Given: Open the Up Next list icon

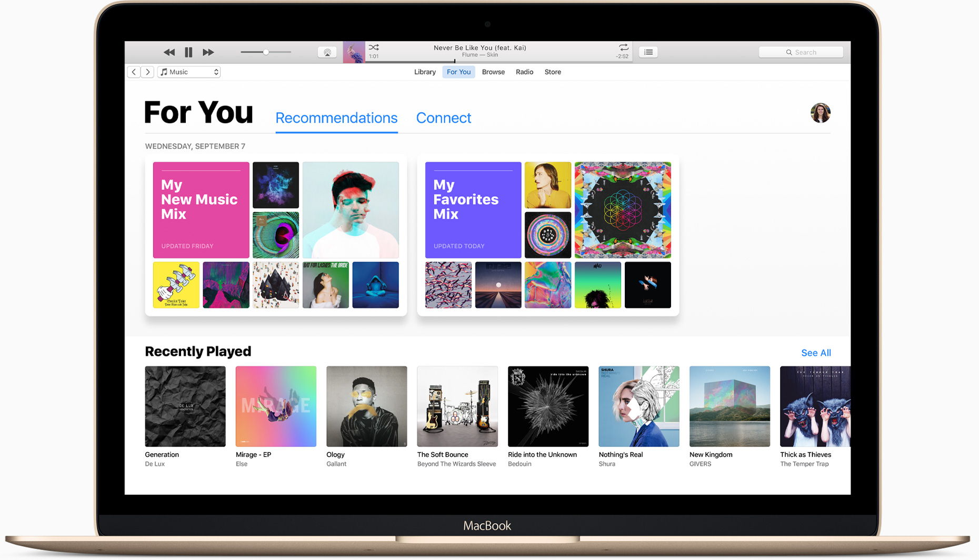Looking at the screenshot, I should tap(648, 52).
